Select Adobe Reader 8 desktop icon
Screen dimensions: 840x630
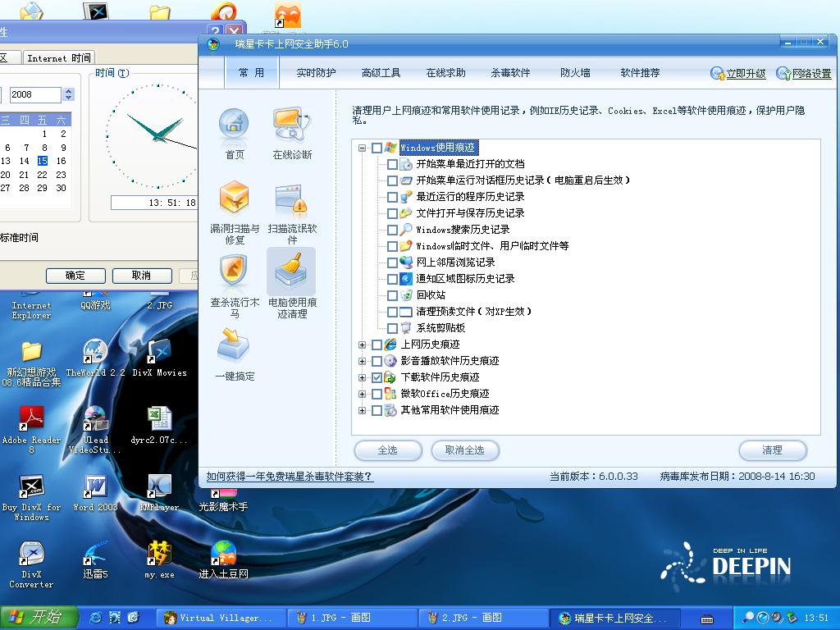point(31,430)
